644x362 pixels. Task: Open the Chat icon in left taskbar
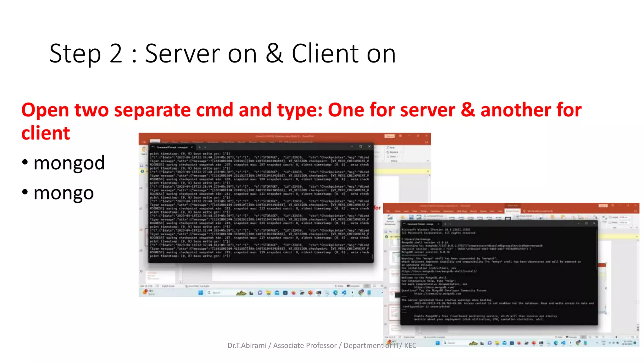click(260, 293)
